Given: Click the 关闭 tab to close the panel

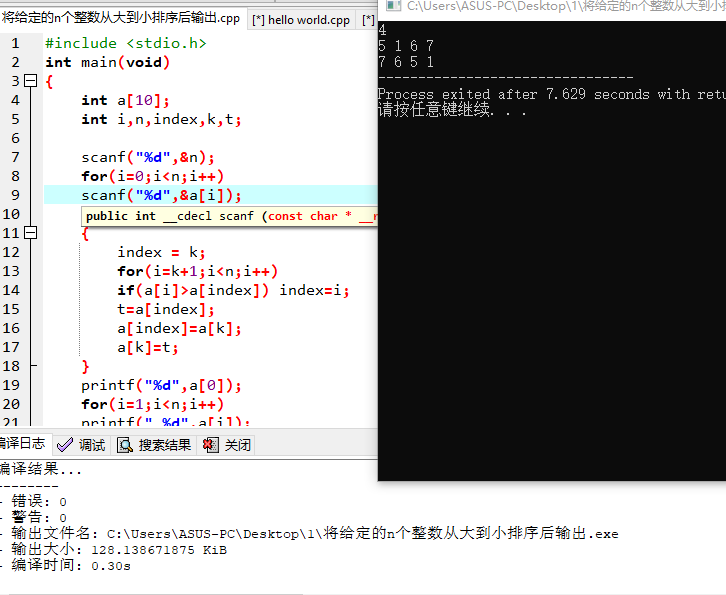Looking at the screenshot, I should [227, 445].
